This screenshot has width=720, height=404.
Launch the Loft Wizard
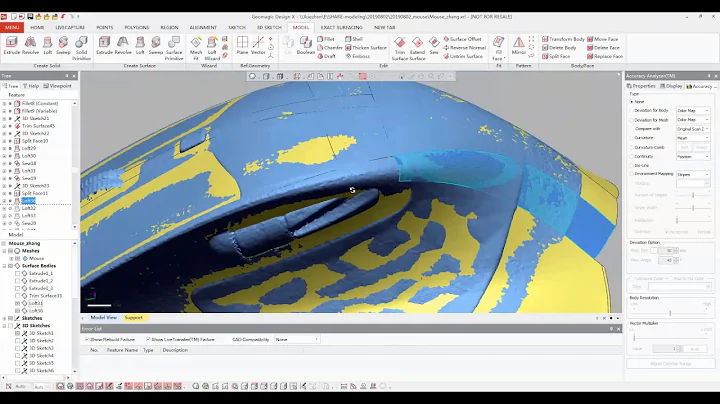(x=212, y=48)
